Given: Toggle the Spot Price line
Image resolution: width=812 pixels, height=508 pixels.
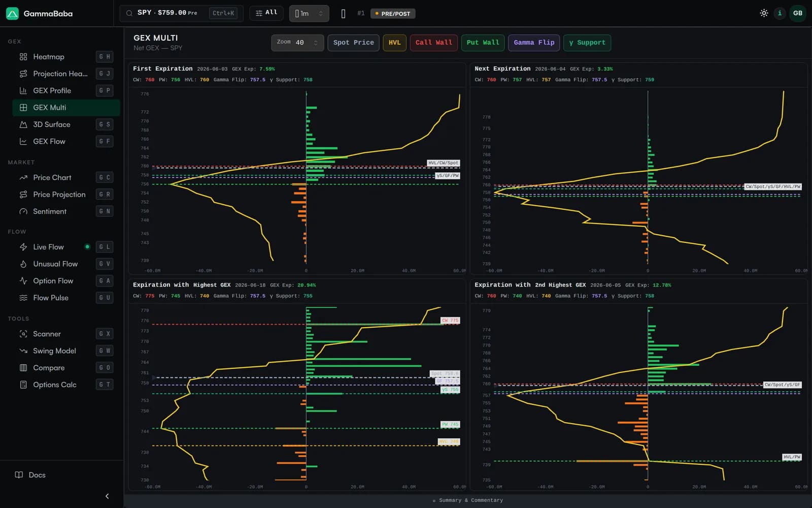Looking at the screenshot, I should [x=354, y=43].
